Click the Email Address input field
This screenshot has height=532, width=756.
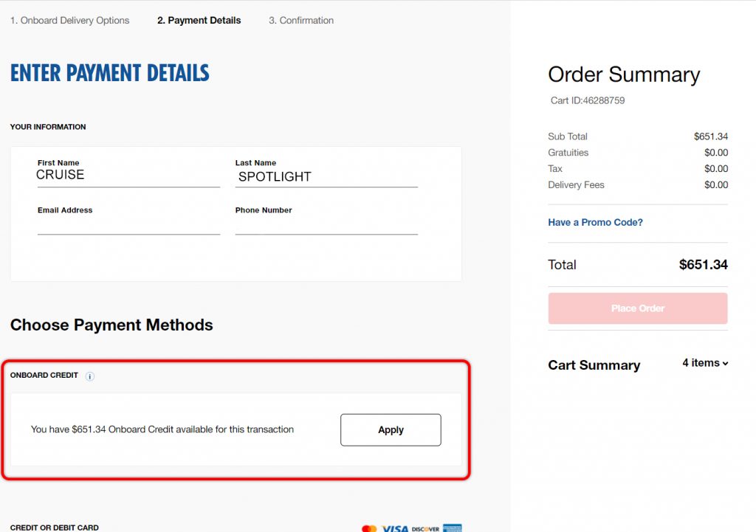tap(128, 225)
